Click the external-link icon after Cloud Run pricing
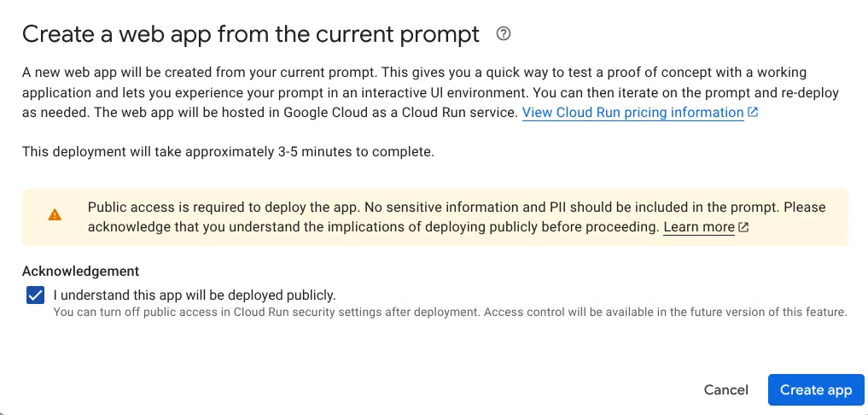868x415 pixels. (752, 113)
